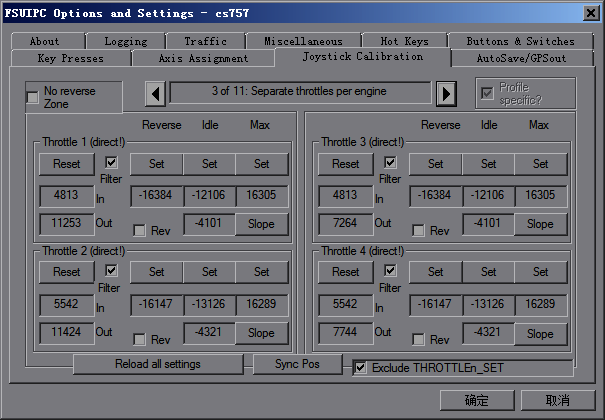Click Throttle 4 Max field 16289

click(541, 305)
